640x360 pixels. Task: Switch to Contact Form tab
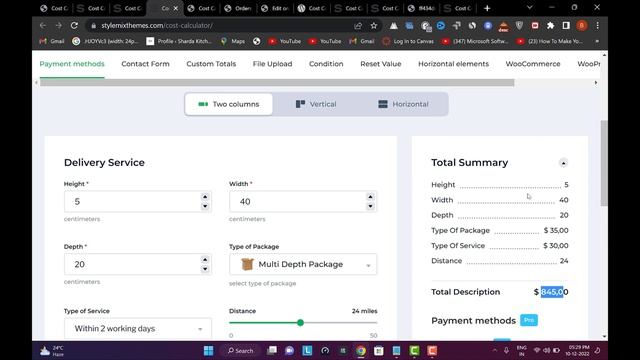(x=145, y=64)
